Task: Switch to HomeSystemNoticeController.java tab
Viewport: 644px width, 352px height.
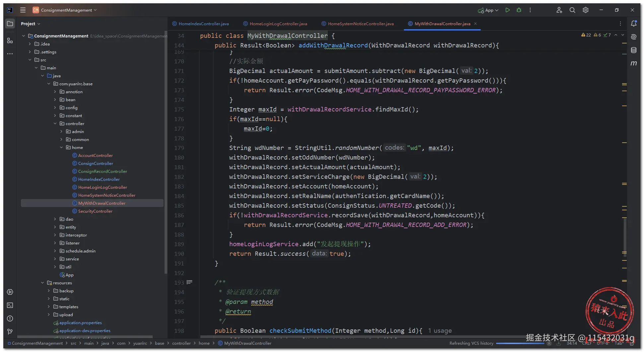Action: 358,24
